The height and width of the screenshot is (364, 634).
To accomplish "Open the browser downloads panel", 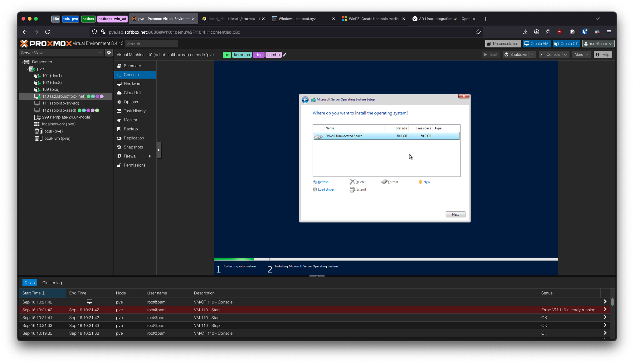I will coord(525,32).
